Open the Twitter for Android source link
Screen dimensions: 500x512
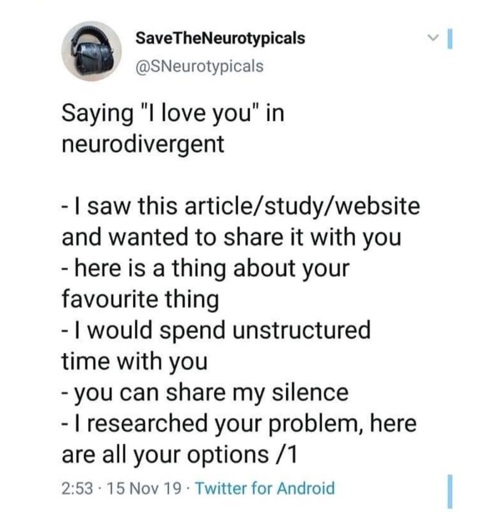pyautogui.click(x=265, y=488)
